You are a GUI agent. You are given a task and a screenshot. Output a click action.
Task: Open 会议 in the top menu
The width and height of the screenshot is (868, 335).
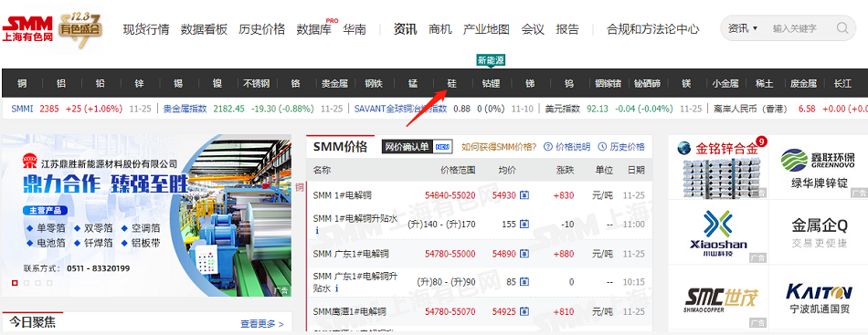(533, 29)
